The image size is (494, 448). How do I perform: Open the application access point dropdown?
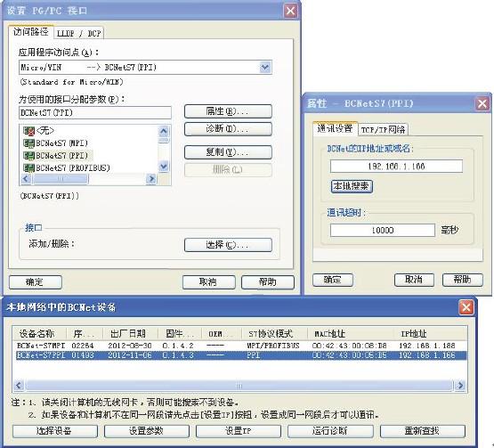[x=265, y=67]
